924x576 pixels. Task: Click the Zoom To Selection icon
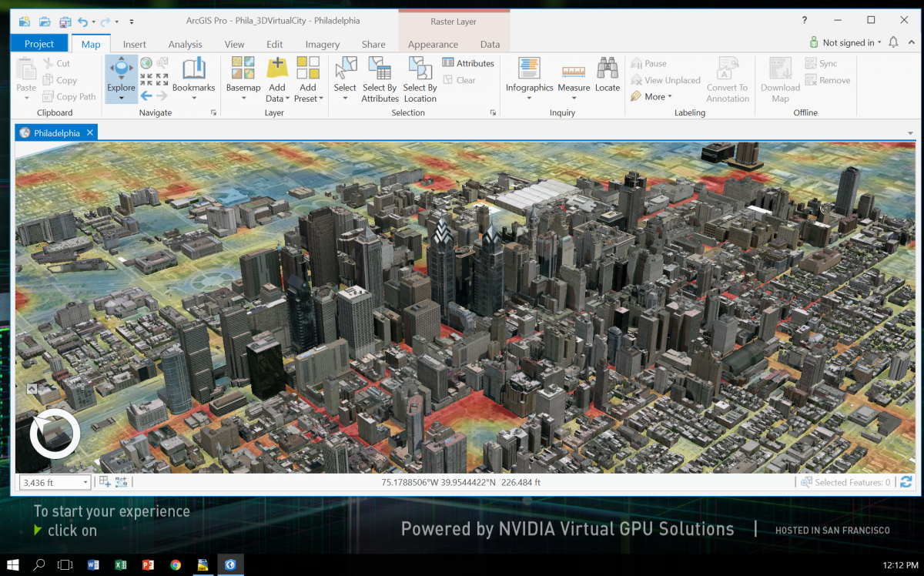tap(162, 62)
